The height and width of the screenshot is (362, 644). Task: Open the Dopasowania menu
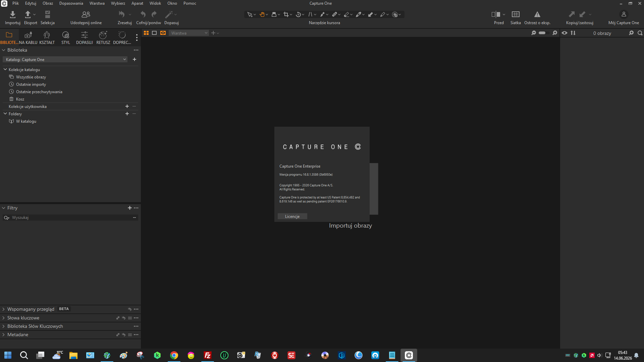[71, 3]
